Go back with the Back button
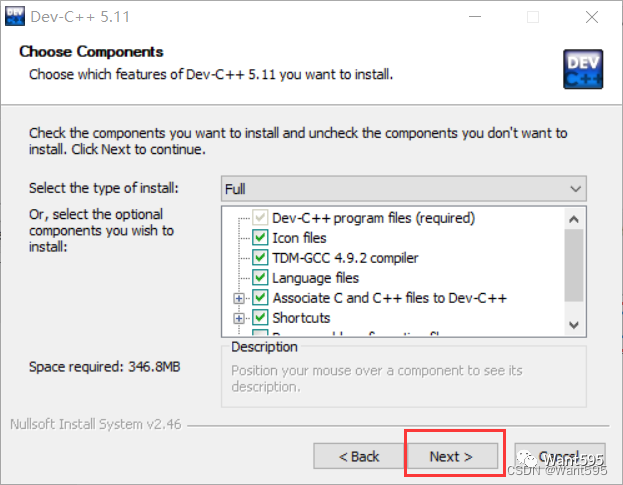The height and width of the screenshot is (485, 623). click(x=359, y=456)
